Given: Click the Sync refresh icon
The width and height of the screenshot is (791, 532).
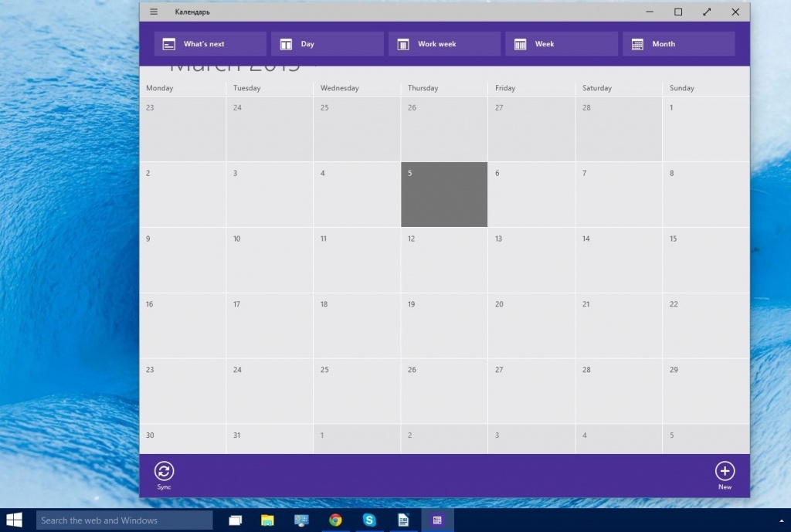Looking at the screenshot, I should tap(165, 470).
